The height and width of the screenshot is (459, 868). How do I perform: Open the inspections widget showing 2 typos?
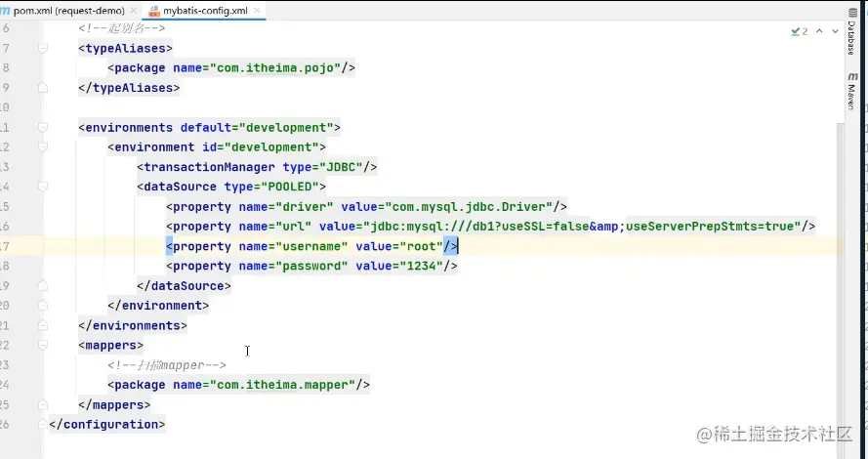(800, 31)
